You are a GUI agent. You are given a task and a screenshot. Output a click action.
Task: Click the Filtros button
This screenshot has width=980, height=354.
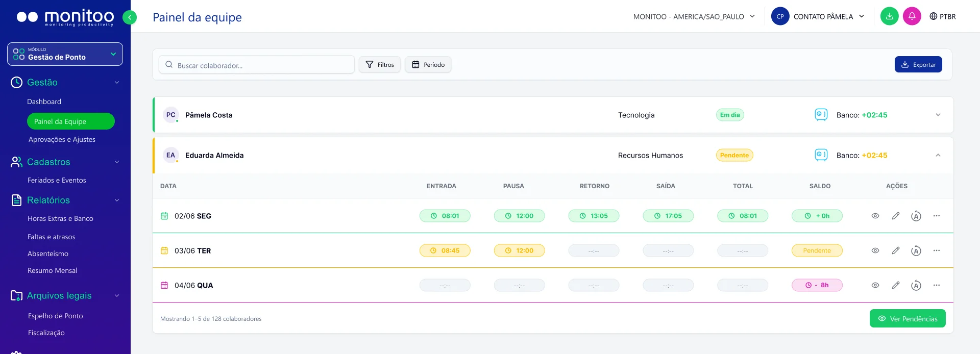point(380,65)
